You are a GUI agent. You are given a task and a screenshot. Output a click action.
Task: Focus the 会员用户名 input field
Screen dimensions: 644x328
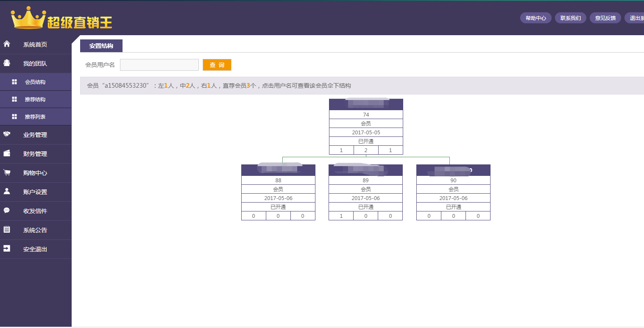click(x=159, y=65)
